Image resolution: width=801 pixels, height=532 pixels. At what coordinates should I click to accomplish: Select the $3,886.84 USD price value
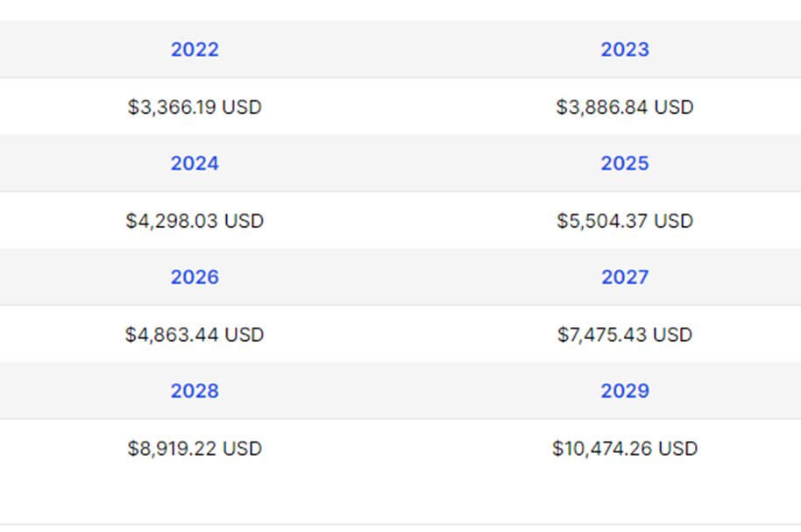pos(625,107)
